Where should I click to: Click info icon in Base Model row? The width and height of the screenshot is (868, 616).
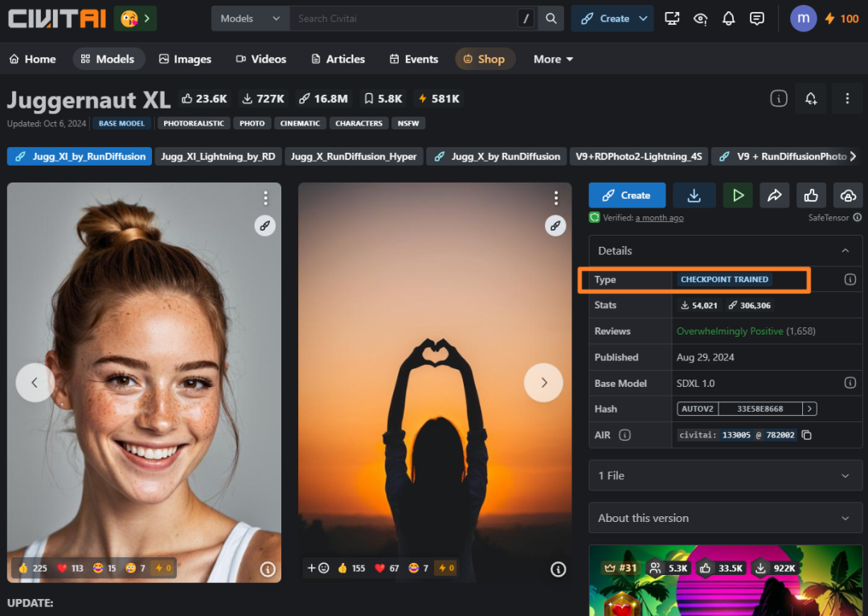point(850,383)
